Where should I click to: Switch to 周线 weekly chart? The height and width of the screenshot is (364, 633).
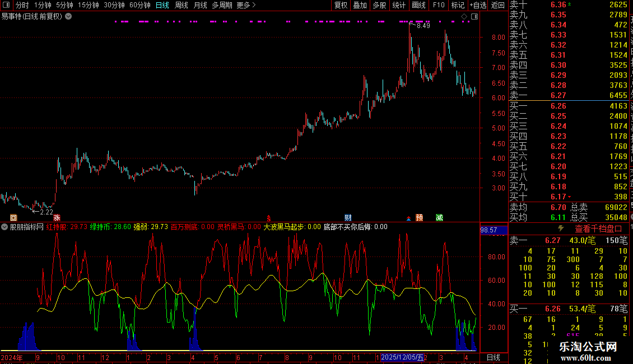tap(181, 5)
